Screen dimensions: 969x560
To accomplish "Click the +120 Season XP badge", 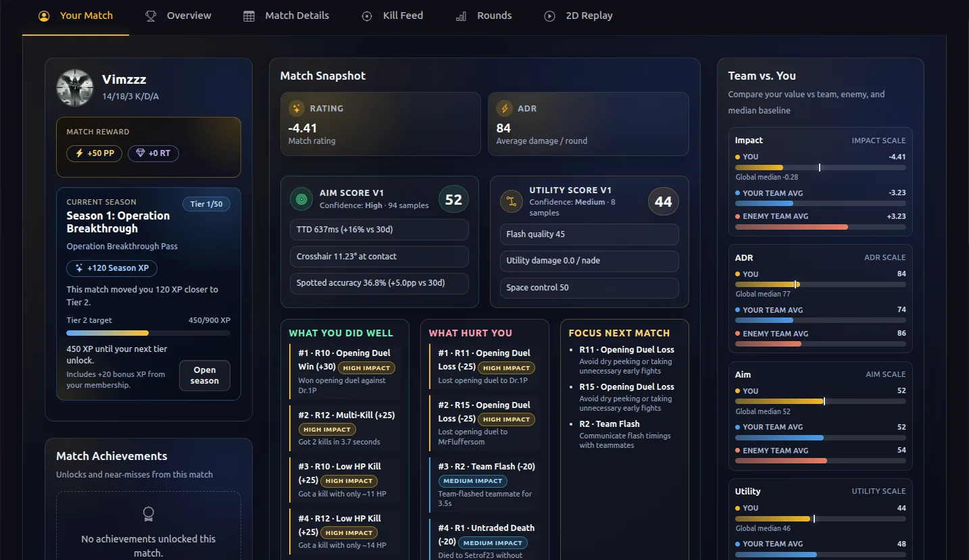I will point(111,268).
